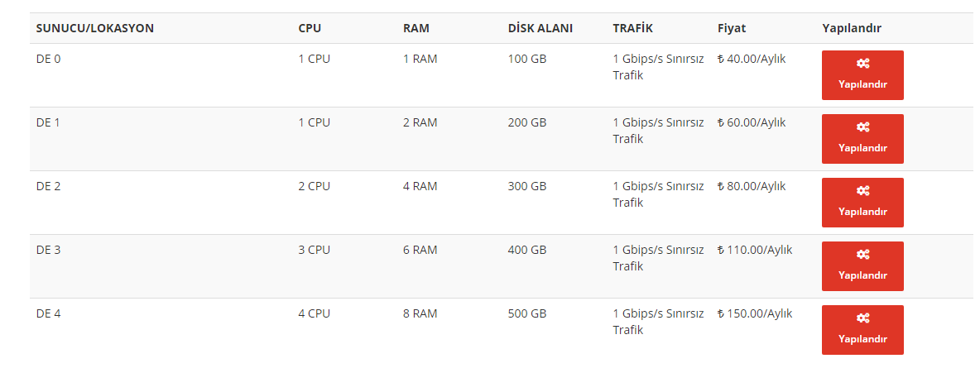Screen dimensions: 980x392
Task: Click the 500 GB disk space cell
Action: [527, 313]
